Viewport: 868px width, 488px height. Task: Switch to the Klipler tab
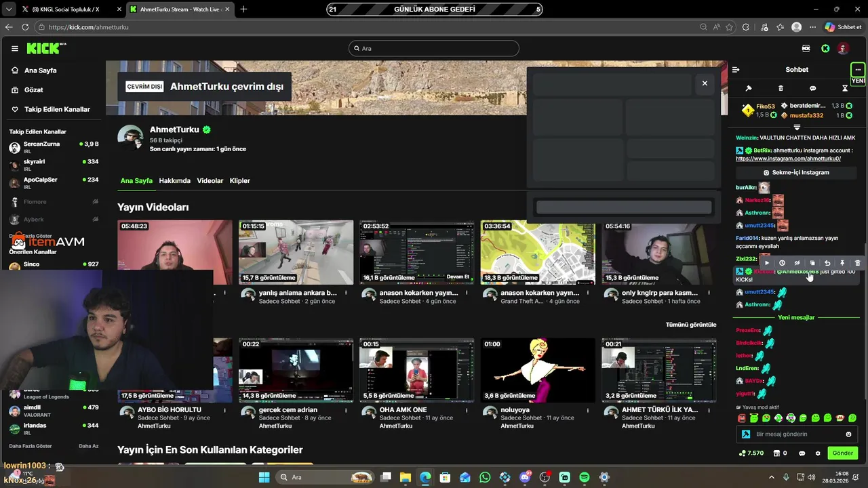240,181
